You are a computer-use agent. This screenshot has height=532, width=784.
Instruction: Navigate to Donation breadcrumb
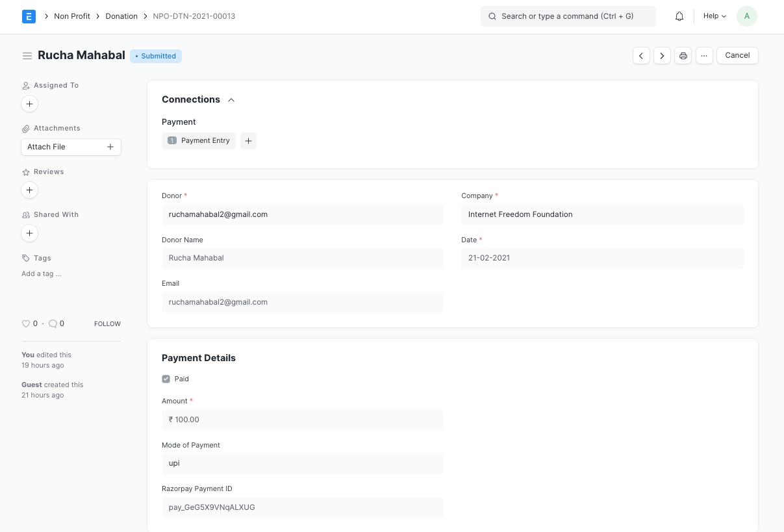point(121,16)
